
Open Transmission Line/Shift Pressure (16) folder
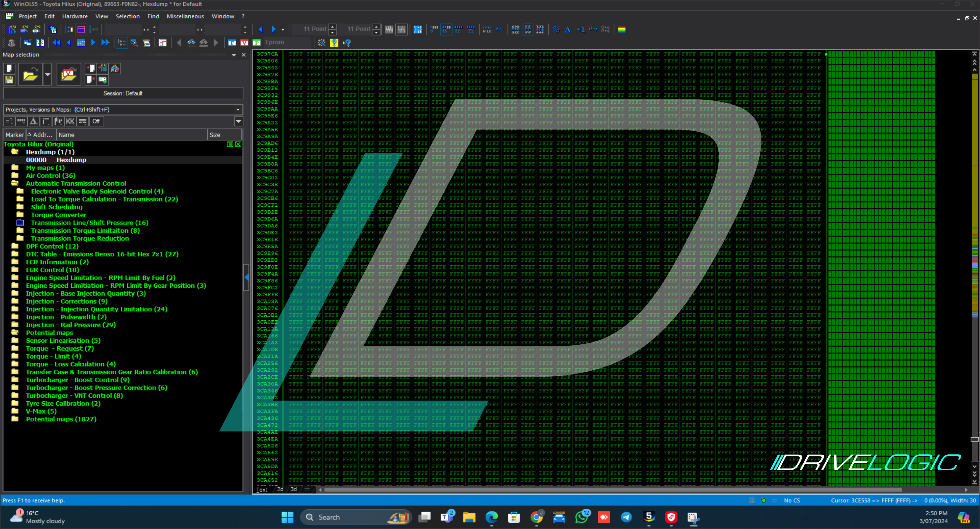[90, 223]
